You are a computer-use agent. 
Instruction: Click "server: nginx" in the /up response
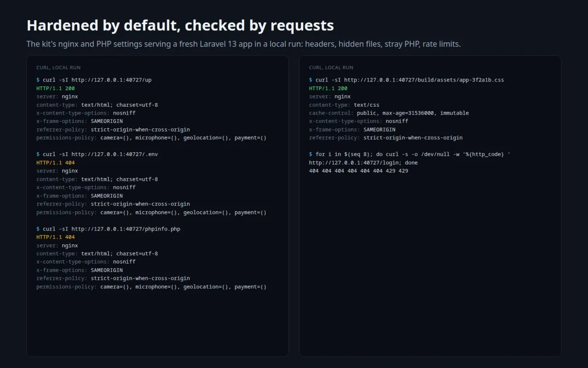(57, 97)
